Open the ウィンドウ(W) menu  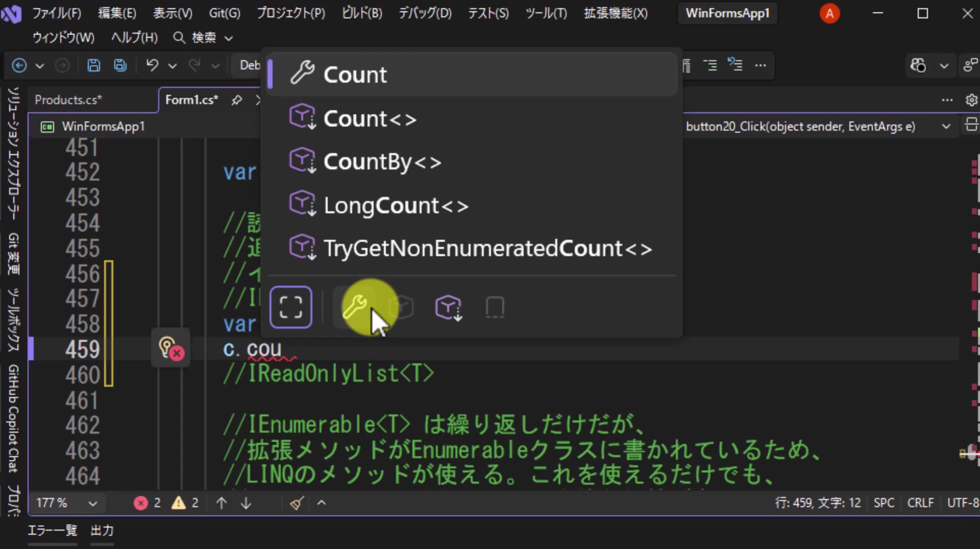pyautogui.click(x=63, y=38)
